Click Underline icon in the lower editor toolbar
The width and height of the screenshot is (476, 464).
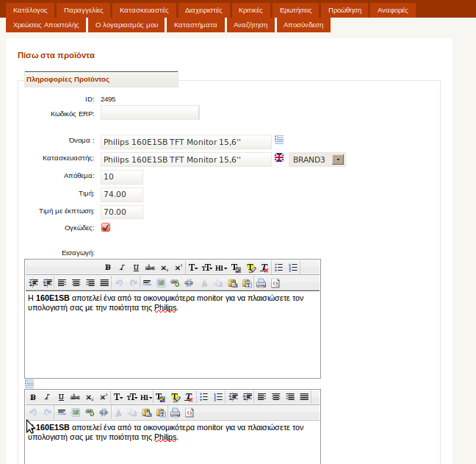61,397
